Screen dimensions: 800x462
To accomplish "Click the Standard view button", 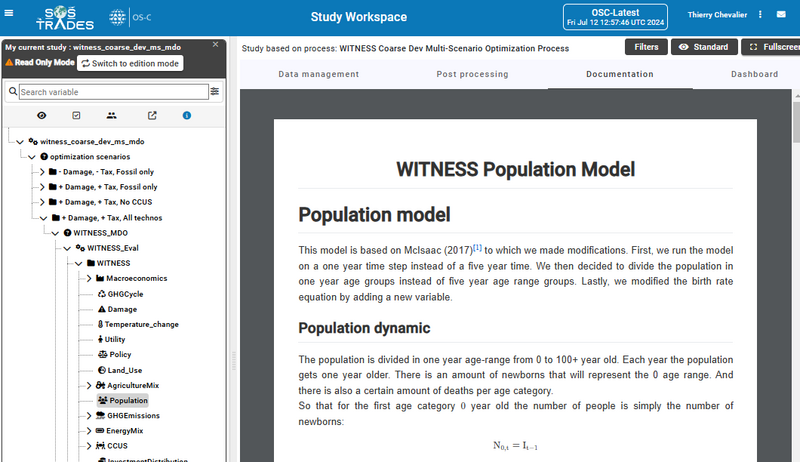I will [704, 47].
